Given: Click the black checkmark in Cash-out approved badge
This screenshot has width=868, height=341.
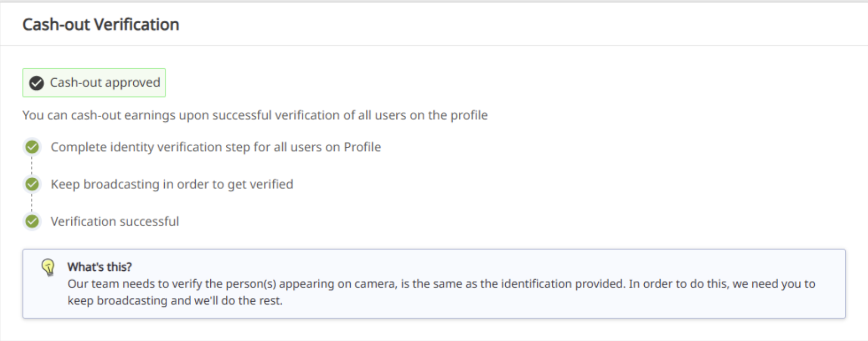Looking at the screenshot, I should (x=36, y=83).
